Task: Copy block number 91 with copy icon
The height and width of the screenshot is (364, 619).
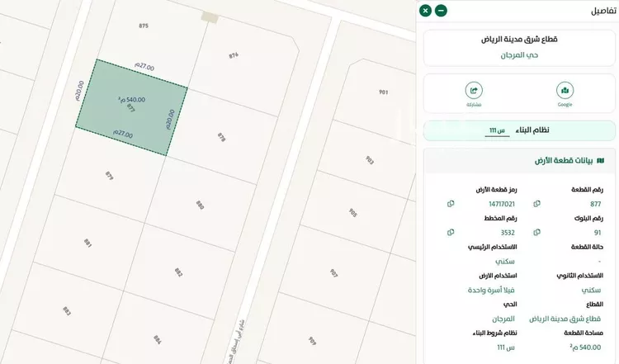Action: 537,233
